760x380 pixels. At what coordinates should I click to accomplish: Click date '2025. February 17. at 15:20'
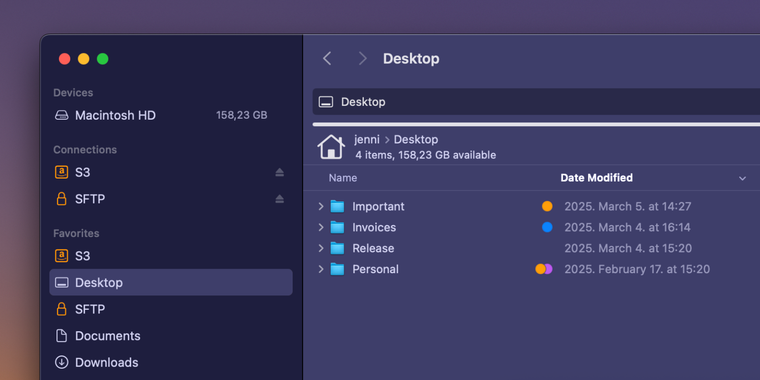click(x=637, y=269)
